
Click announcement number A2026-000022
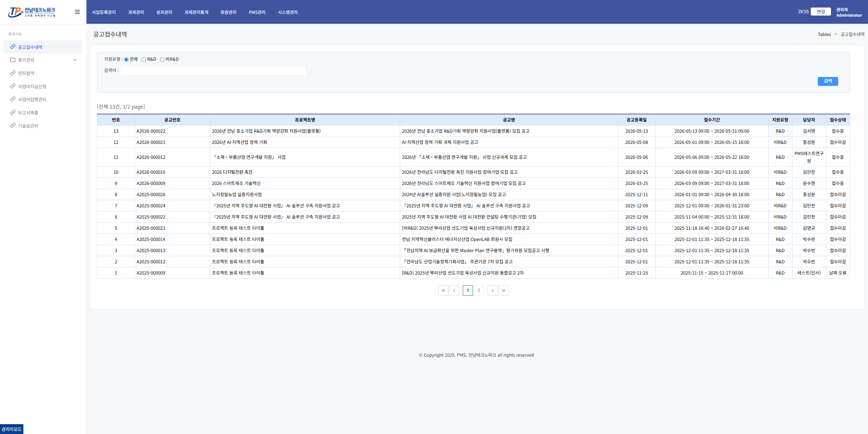tap(151, 131)
